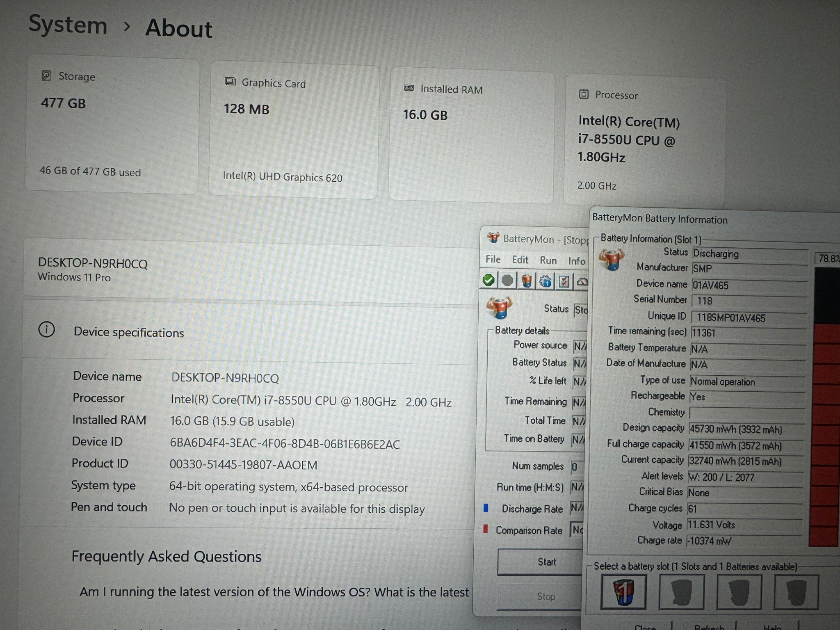The height and width of the screenshot is (630, 840).
Task: Select the third grayed battery slot
Action: [739, 592]
